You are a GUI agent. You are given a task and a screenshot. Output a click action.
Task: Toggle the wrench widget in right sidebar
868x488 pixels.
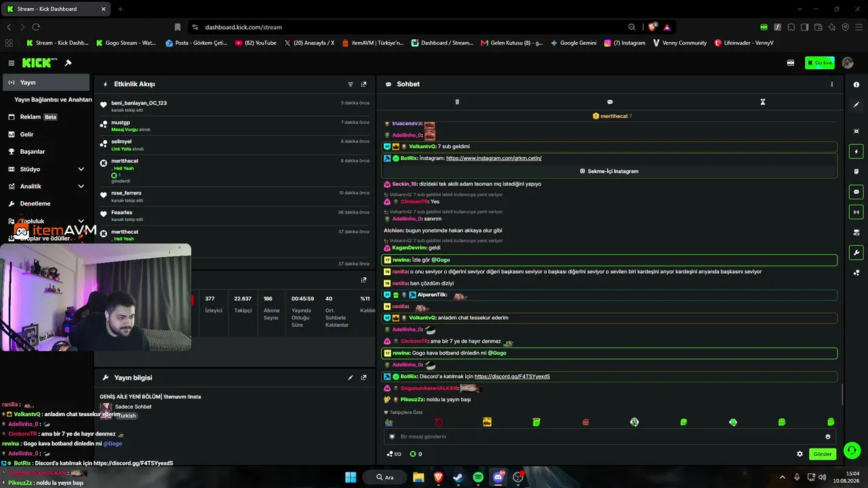click(x=856, y=253)
